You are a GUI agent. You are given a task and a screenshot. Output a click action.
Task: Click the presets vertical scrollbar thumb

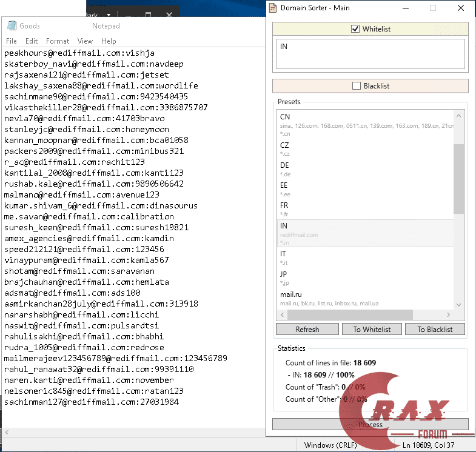pyautogui.click(x=458, y=179)
